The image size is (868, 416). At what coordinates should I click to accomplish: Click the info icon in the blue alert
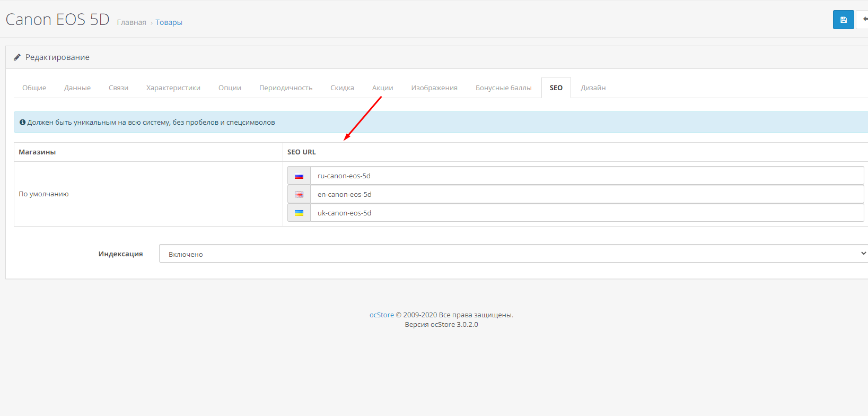[x=22, y=122]
